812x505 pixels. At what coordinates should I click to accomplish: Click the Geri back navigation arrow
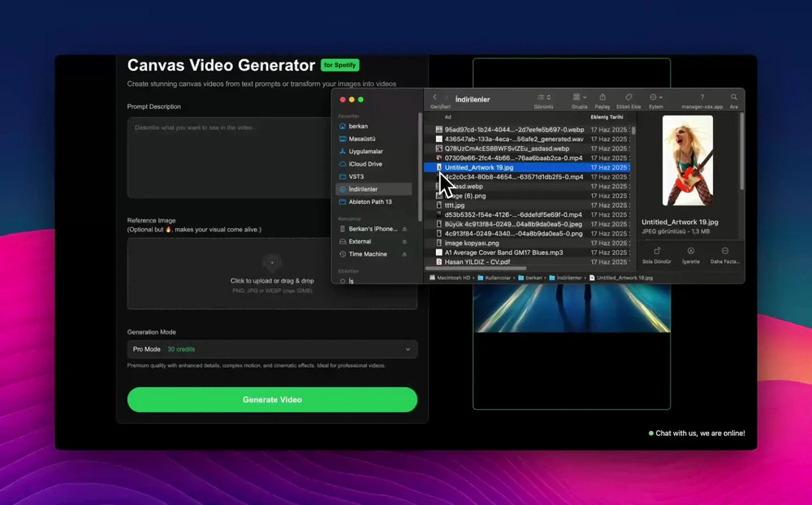pos(434,96)
